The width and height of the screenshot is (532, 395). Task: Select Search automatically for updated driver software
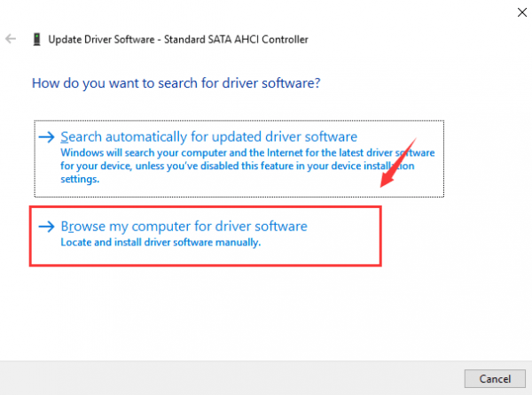point(208,137)
